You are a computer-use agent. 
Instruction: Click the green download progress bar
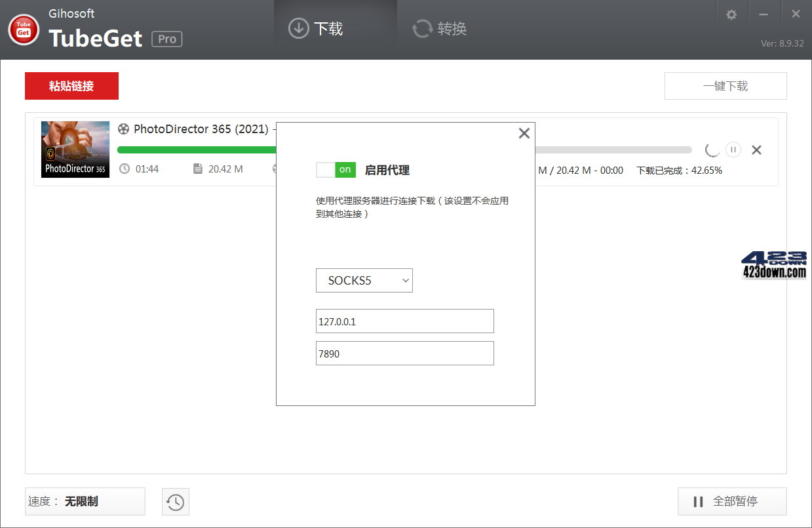(197, 149)
